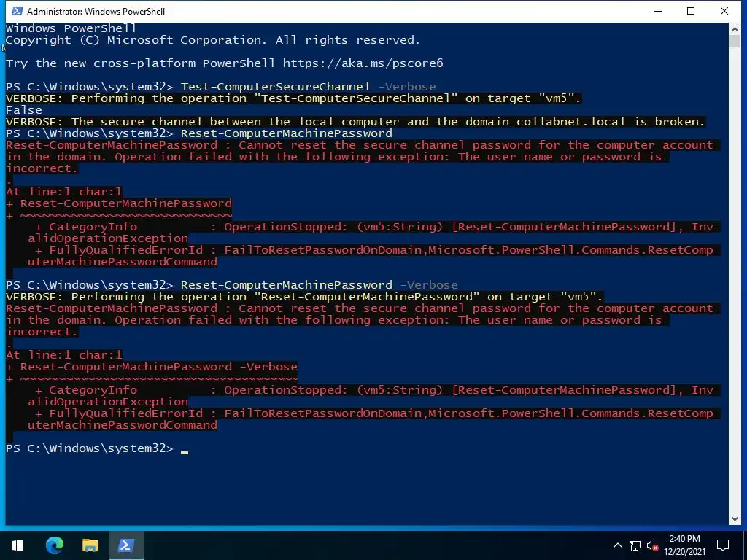Click the 12/20/2021 date in taskbar
747x560 pixels.
click(x=684, y=552)
